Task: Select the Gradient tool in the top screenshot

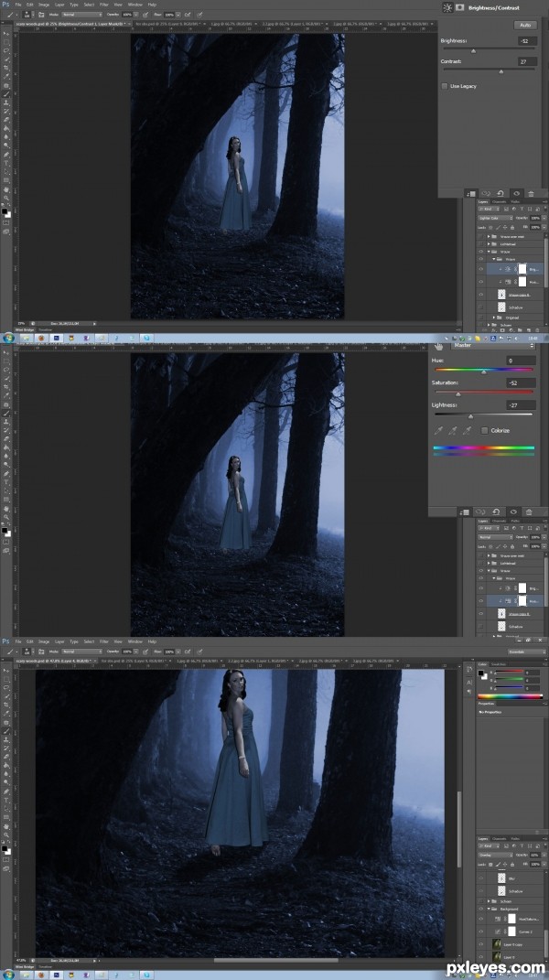Action: 6,128
